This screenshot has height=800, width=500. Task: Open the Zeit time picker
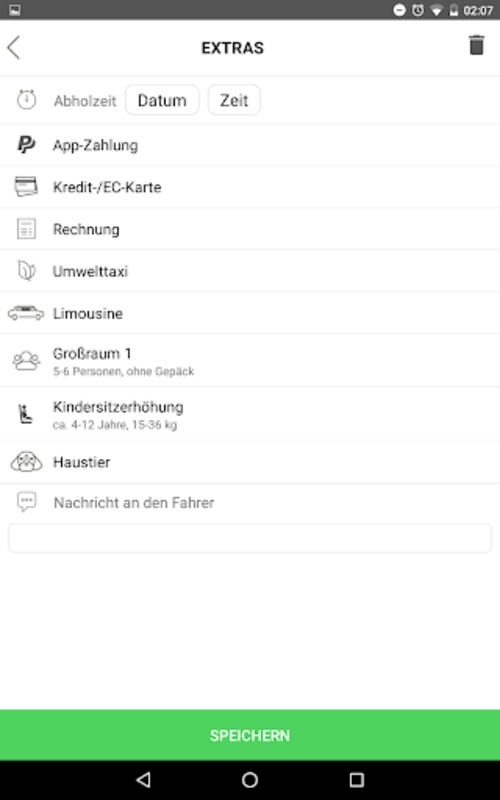pyautogui.click(x=234, y=100)
